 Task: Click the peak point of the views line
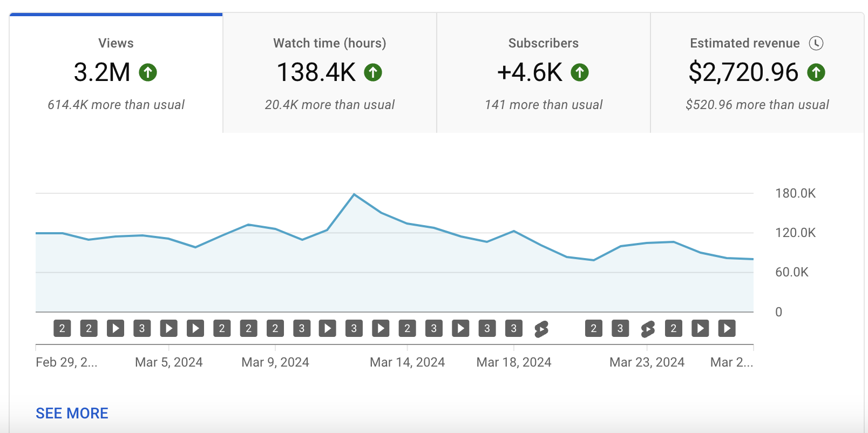pos(354,194)
